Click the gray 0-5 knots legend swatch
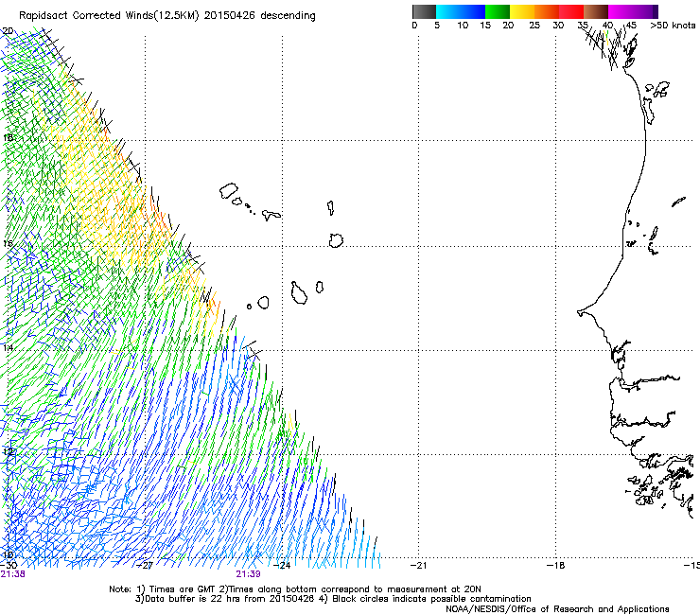 tap(424, 11)
